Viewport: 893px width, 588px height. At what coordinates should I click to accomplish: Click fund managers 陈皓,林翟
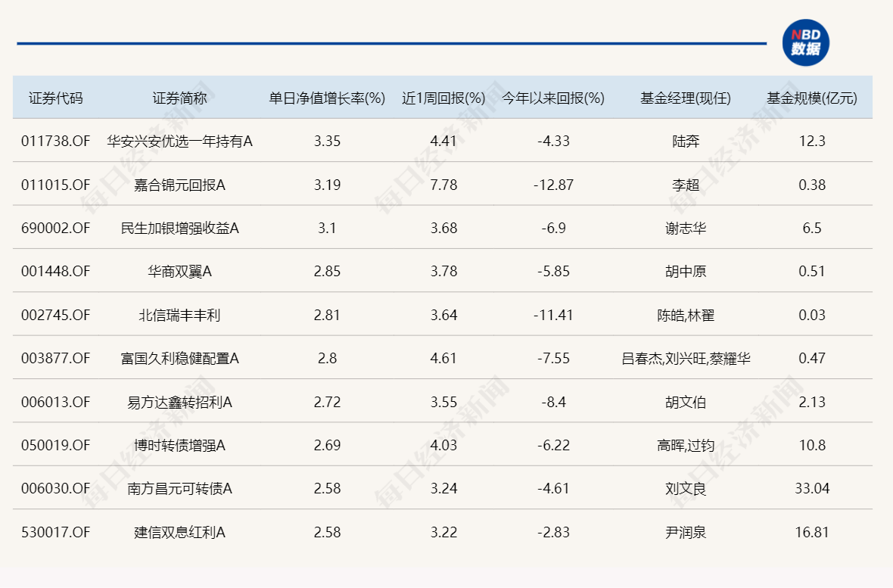point(686,315)
